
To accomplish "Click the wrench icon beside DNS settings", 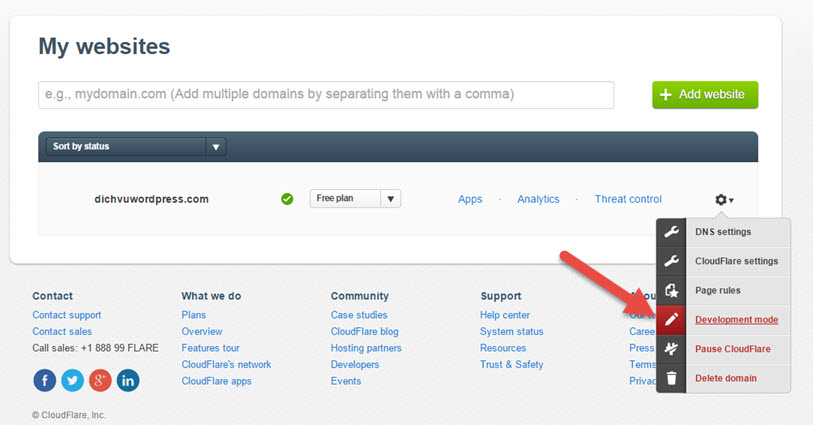I will 671,232.
